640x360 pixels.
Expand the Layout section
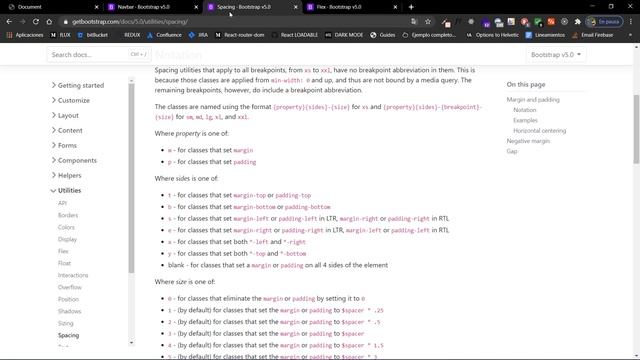point(65,116)
